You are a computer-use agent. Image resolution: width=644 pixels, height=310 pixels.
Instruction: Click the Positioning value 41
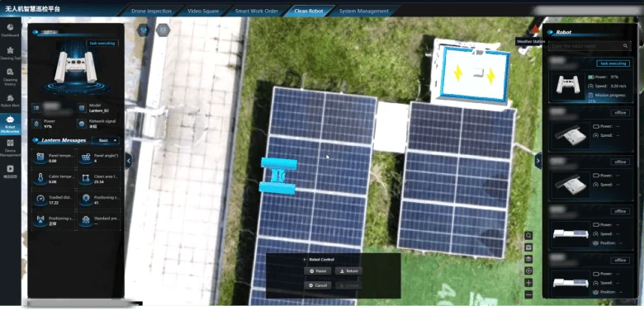[x=96, y=202]
